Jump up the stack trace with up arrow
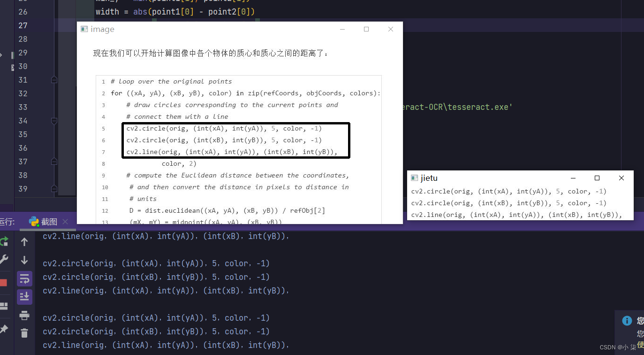This screenshot has width=644, height=355. (24, 242)
